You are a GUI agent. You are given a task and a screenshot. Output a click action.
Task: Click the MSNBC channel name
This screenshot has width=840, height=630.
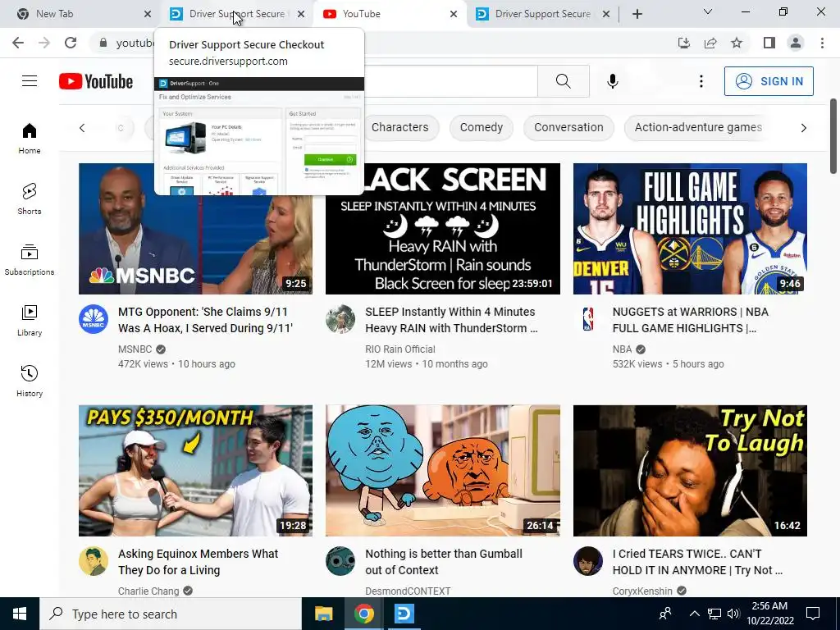135,349
